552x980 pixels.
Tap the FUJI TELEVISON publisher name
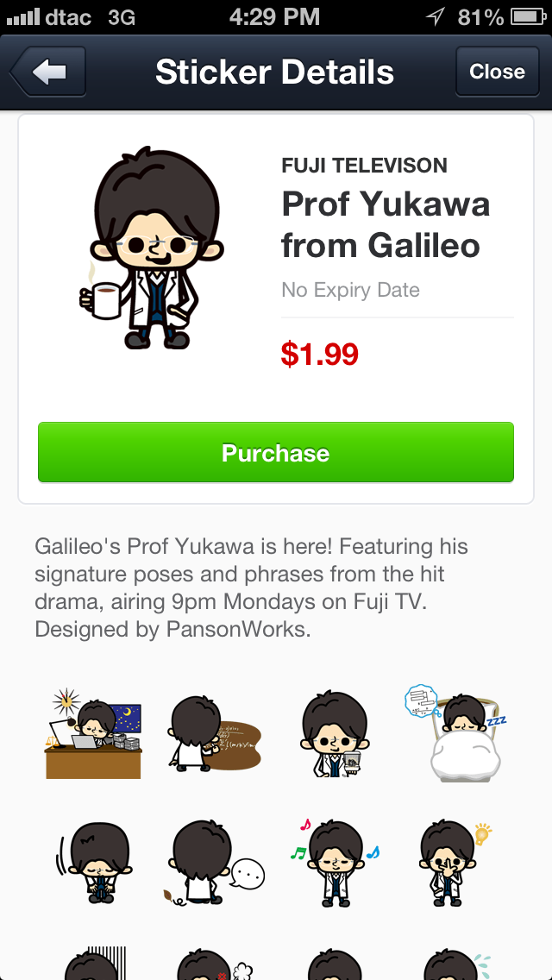tap(365, 166)
